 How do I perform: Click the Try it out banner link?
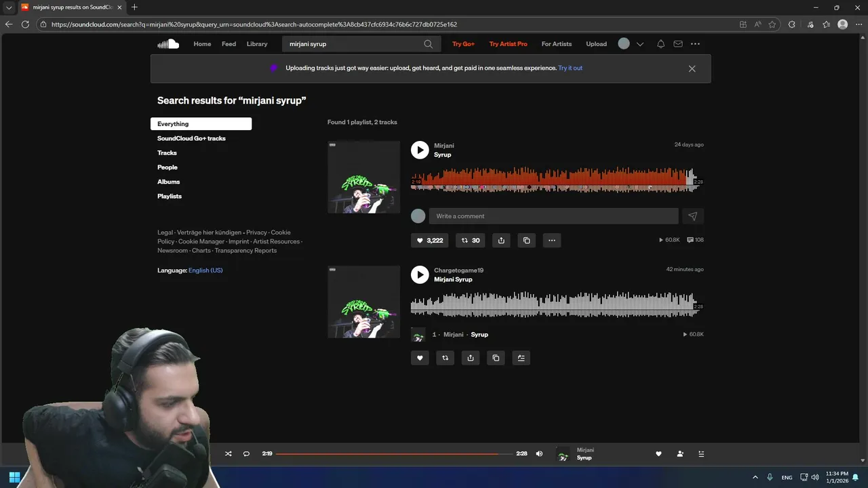point(570,68)
